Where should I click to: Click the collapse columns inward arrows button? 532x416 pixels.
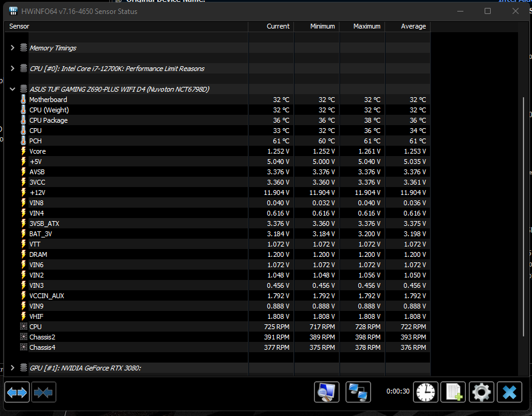point(44,392)
